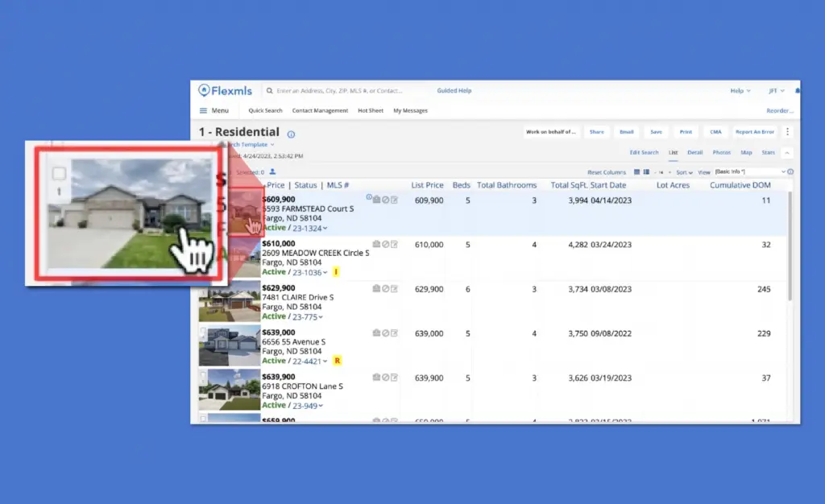
Task: Expand MLS number 23-1036 dropdown arrow
Action: 325,273
